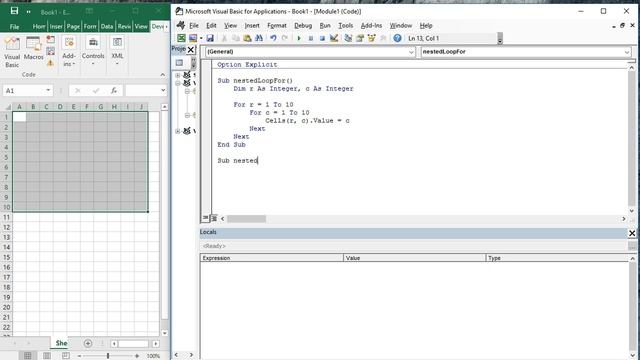The image size is (640, 360).
Task: Open the VBA Add-Ins menu
Action: tap(371, 25)
